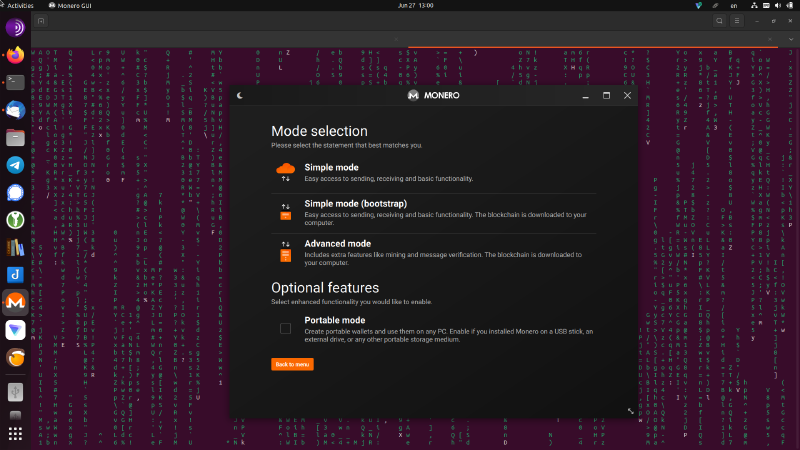Click the Monero window resize grip icon
Image resolution: width=800 pixels, height=450 pixels.
[x=631, y=411]
